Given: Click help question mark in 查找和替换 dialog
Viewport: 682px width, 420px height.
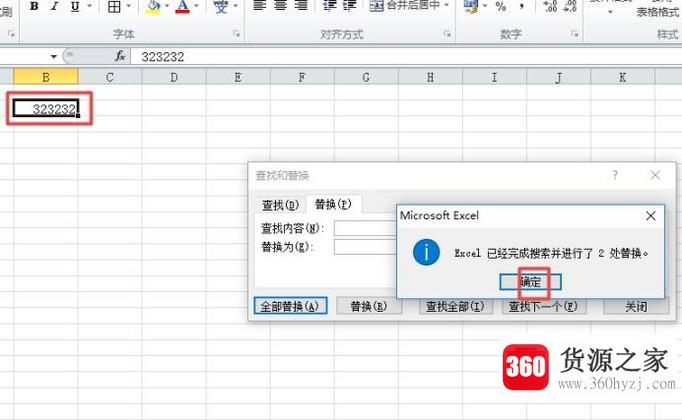Looking at the screenshot, I should click(615, 175).
